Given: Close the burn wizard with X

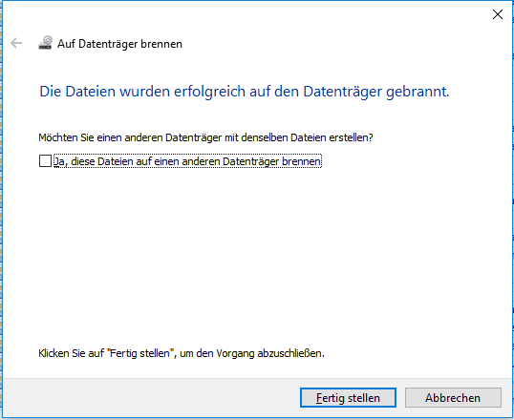Looking at the screenshot, I should [498, 14].
